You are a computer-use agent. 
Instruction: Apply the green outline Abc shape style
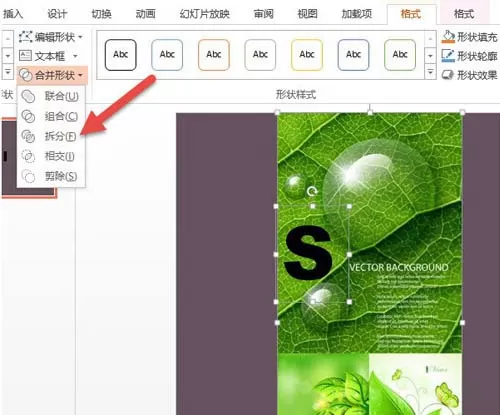click(400, 55)
